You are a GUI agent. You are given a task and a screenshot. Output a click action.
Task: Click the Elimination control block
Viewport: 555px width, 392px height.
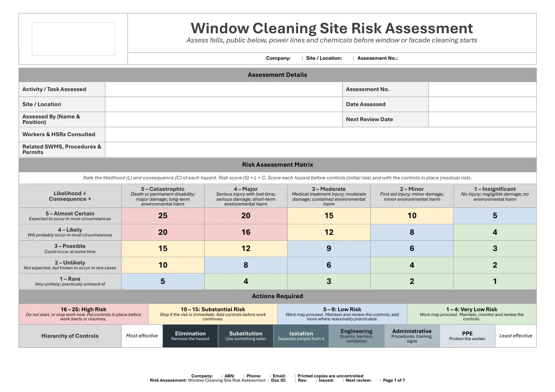pyautogui.click(x=190, y=336)
